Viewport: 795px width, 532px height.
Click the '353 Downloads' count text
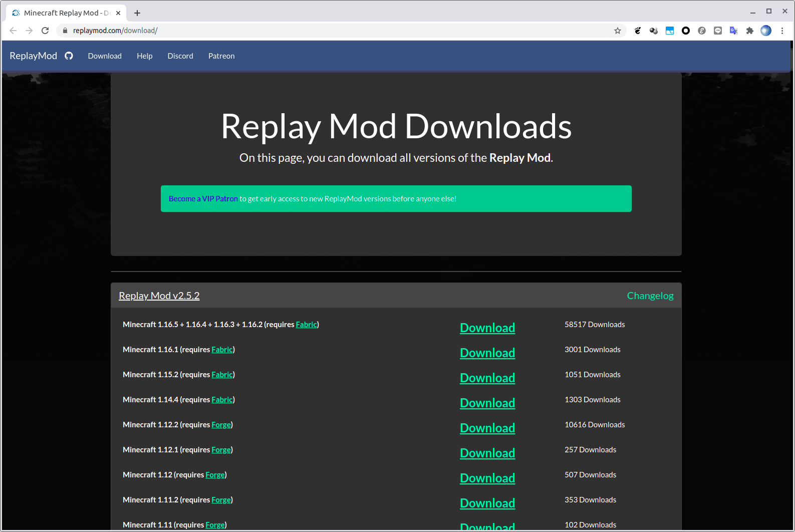coord(591,500)
